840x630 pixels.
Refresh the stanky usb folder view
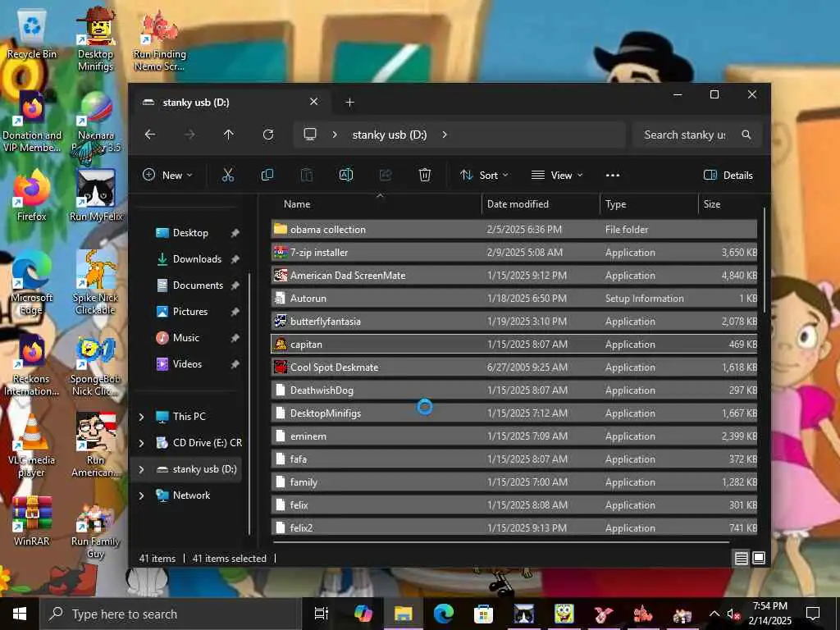click(268, 135)
